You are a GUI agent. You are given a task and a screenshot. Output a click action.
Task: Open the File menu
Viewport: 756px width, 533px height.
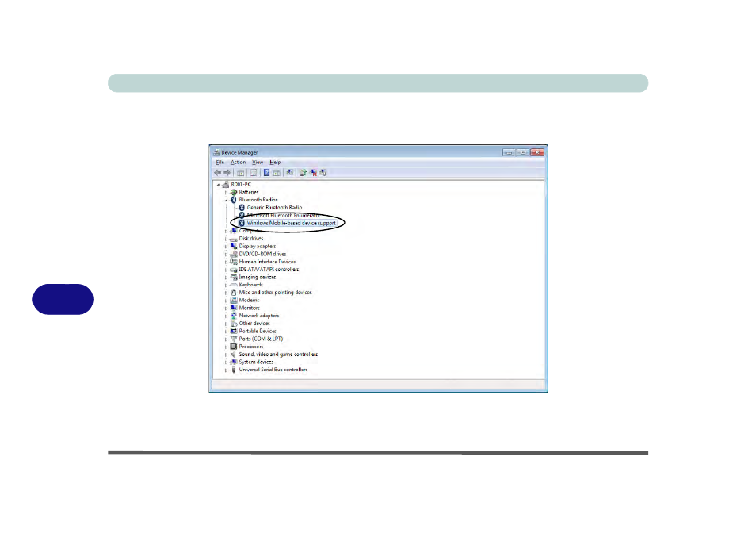click(x=220, y=163)
